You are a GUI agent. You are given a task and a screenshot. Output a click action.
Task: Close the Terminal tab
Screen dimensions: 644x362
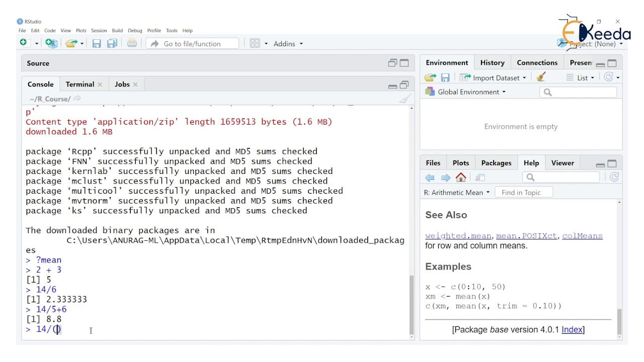(100, 84)
